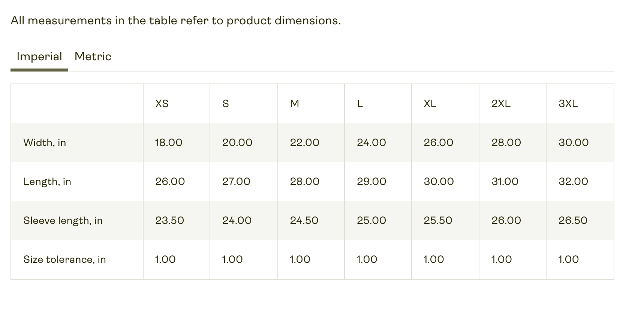Select the 26.00 width cell for XL
This screenshot has height=319, width=644.
[439, 143]
